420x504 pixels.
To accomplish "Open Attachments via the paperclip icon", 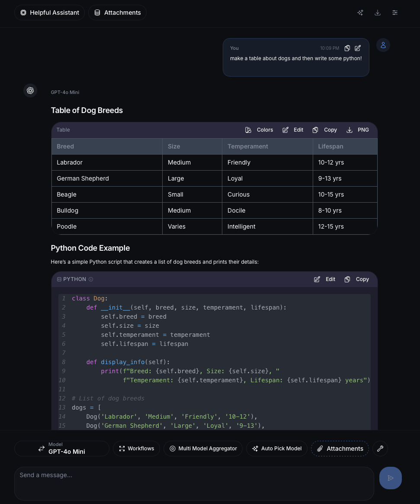I will click(x=340, y=449).
